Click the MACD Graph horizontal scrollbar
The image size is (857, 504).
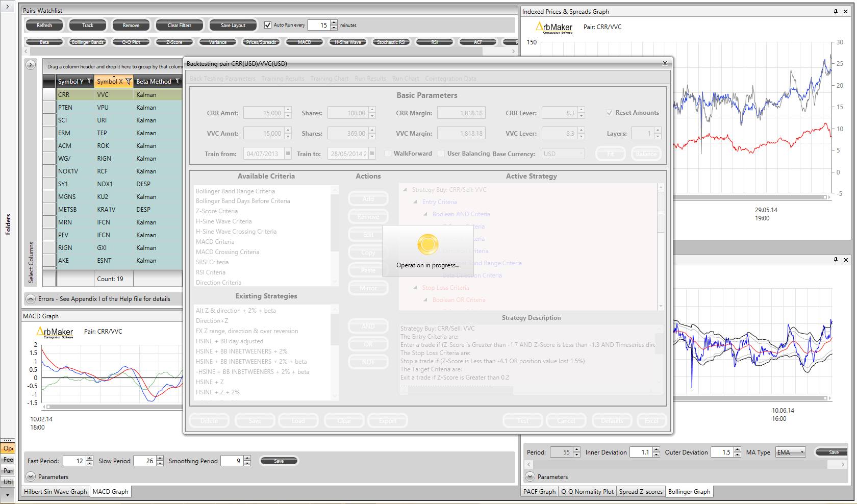point(112,407)
